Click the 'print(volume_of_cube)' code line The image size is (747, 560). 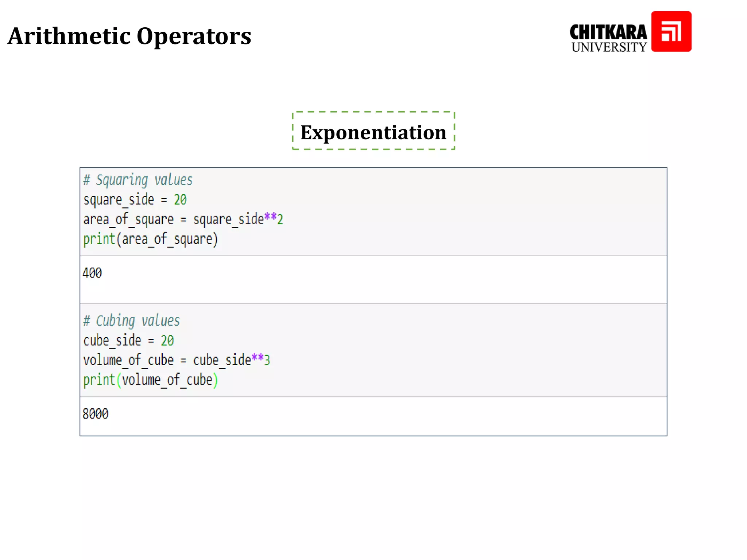point(150,380)
